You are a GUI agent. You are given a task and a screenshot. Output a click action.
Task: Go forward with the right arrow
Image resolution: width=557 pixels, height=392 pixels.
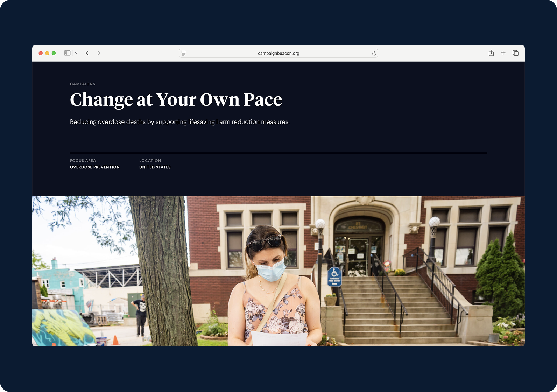(x=99, y=53)
